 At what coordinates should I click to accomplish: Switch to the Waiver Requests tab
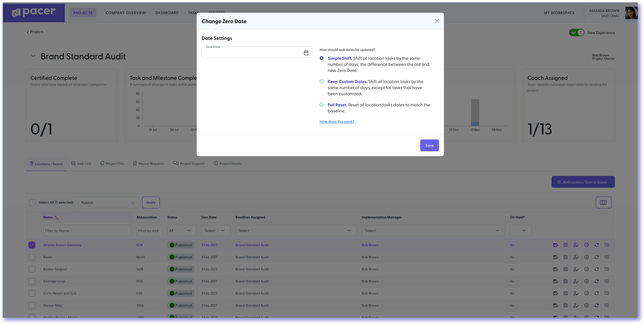148,164
